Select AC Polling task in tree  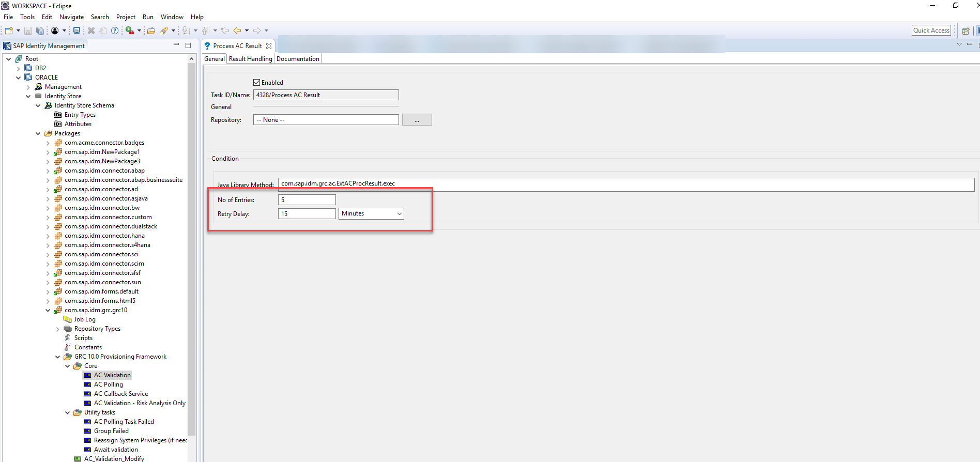(109, 384)
